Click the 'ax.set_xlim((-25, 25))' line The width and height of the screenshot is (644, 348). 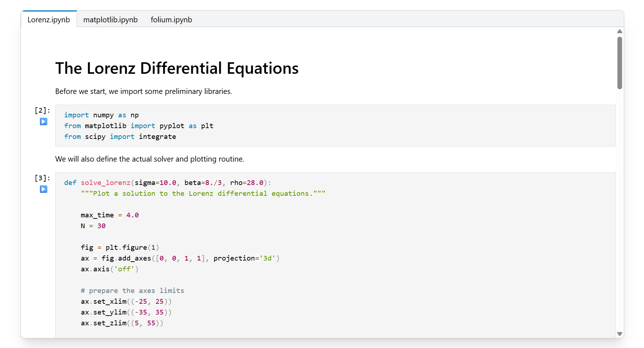click(x=126, y=302)
